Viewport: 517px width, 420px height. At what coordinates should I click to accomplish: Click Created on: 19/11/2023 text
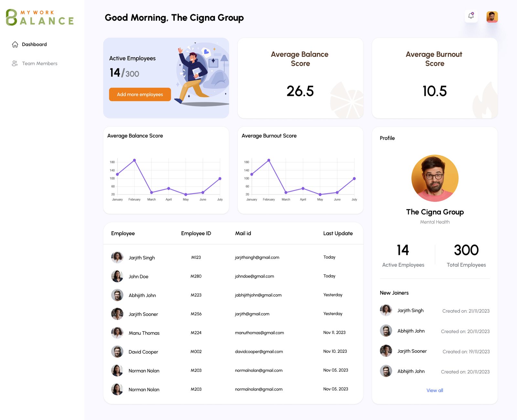click(466, 352)
